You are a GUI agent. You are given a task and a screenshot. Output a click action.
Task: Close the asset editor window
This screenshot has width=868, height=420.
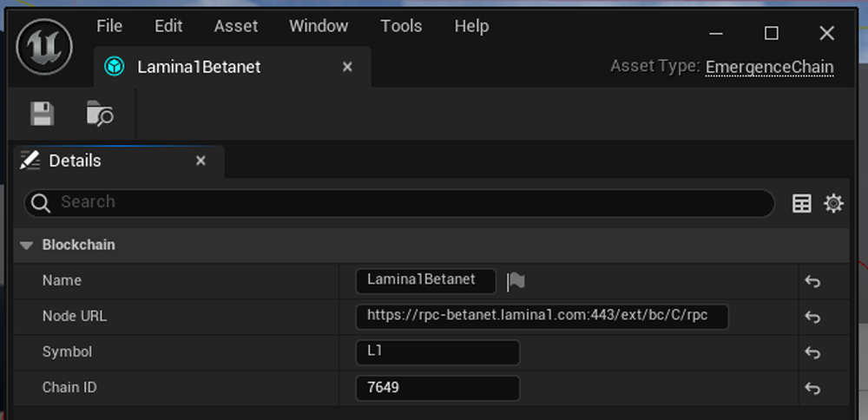tap(826, 34)
